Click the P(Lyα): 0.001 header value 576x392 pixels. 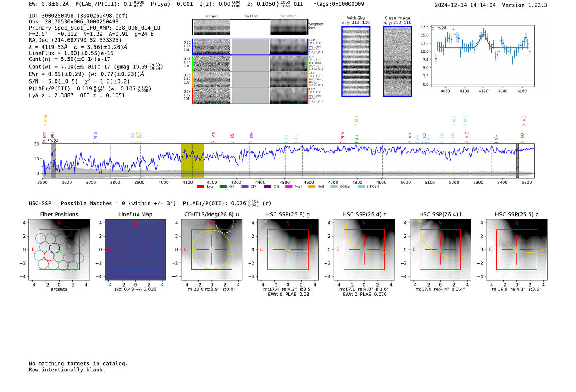click(x=172, y=4)
